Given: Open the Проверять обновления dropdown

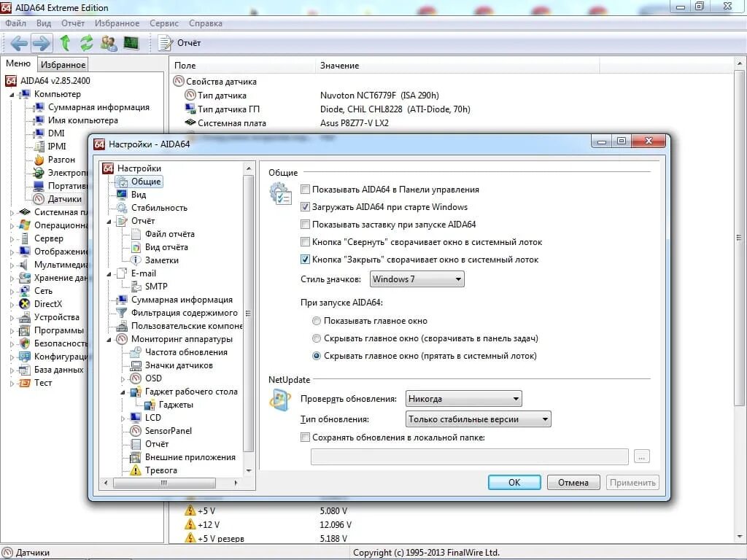Looking at the screenshot, I should click(x=463, y=399).
